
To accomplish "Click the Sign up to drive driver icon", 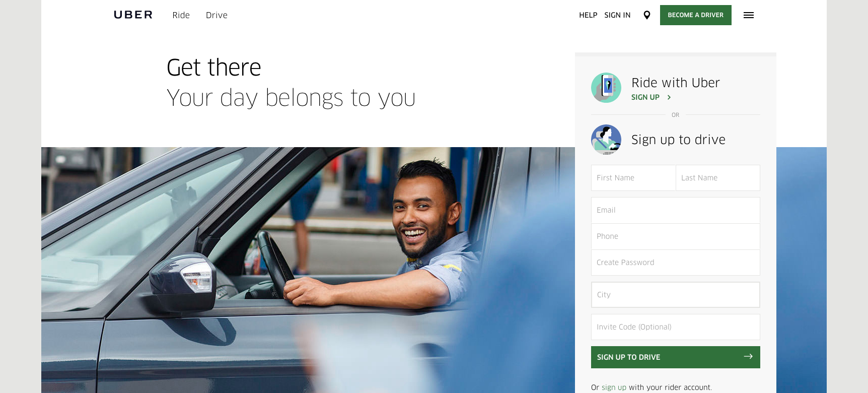I will tap(606, 140).
